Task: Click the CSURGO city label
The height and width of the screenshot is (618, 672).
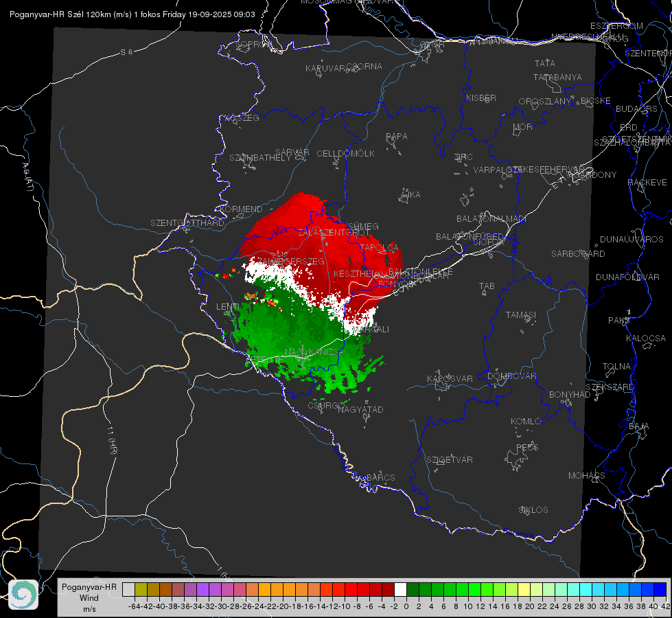Action: [327, 405]
